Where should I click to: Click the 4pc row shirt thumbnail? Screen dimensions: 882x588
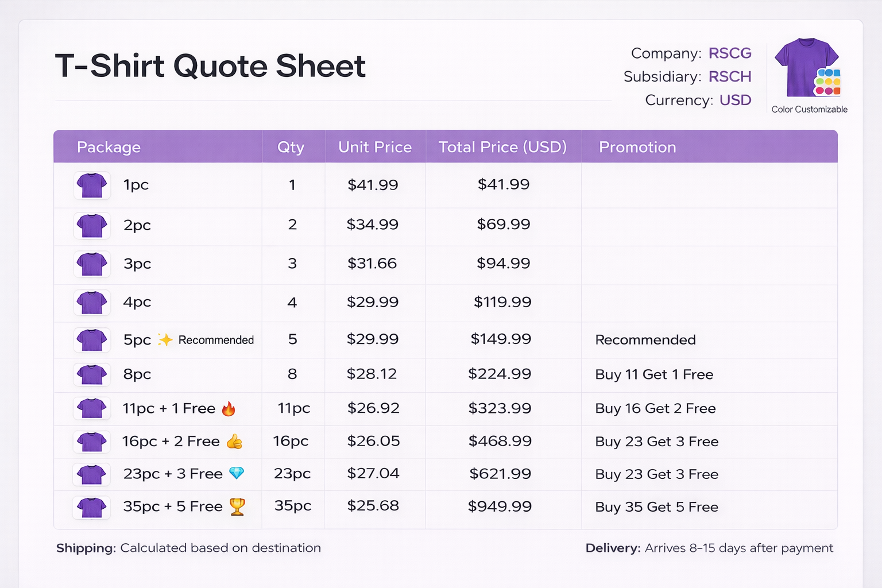pyautogui.click(x=92, y=303)
